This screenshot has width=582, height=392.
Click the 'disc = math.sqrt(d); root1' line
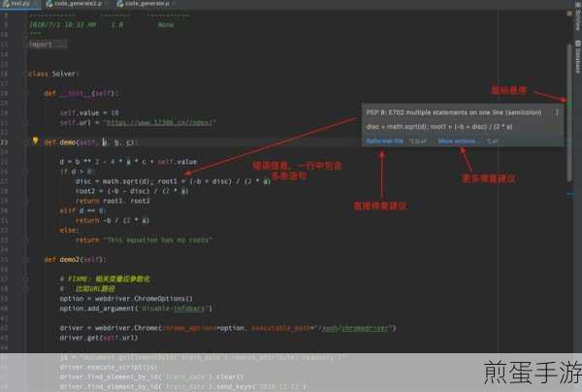(173, 181)
